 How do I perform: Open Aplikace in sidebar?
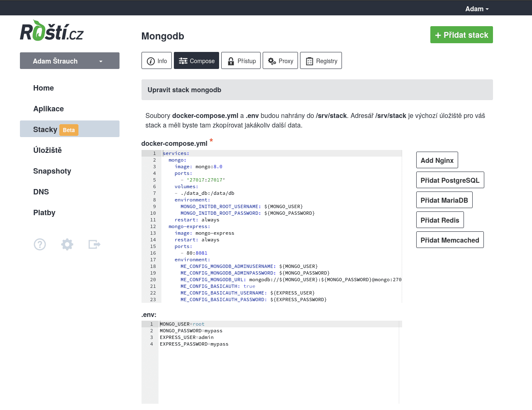tap(49, 109)
